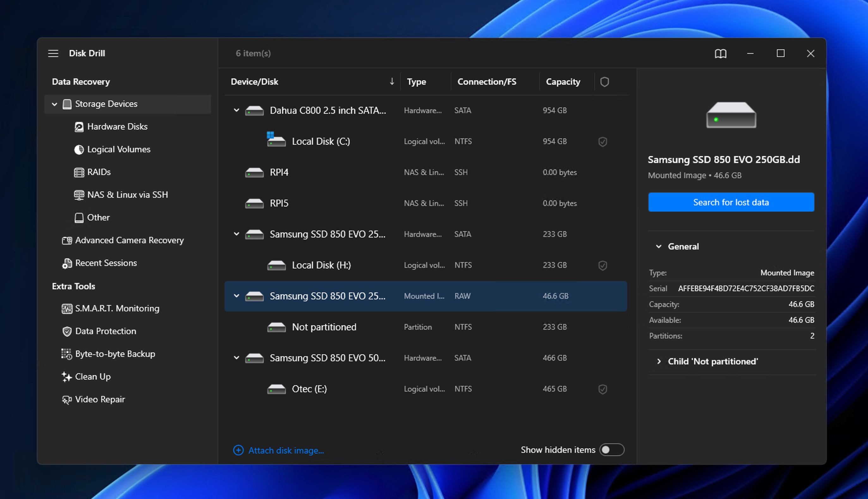Image resolution: width=868 pixels, height=499 pixels.
Task: Click Samsung SSD 850 EVO 250GB.dd title
Action: click(724, 160)
